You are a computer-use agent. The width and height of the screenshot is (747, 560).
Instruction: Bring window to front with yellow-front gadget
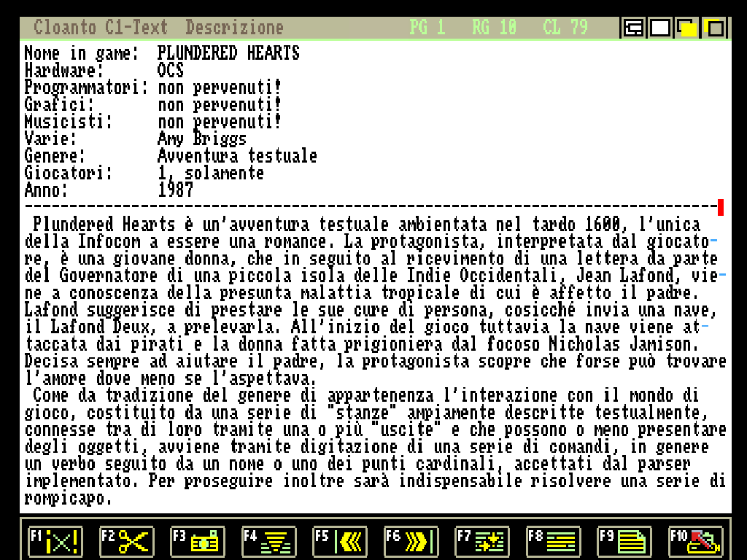(687, 28)
